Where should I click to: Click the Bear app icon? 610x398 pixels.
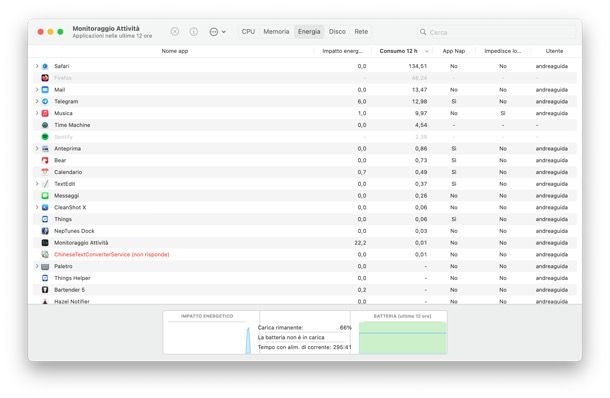click(x=45, y=160)
